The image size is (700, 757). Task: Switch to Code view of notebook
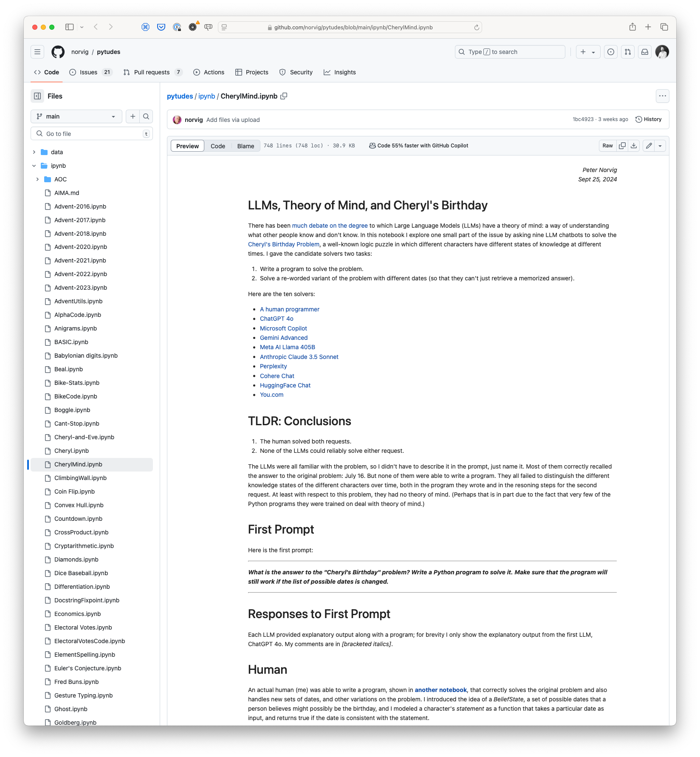pos(218,146)
